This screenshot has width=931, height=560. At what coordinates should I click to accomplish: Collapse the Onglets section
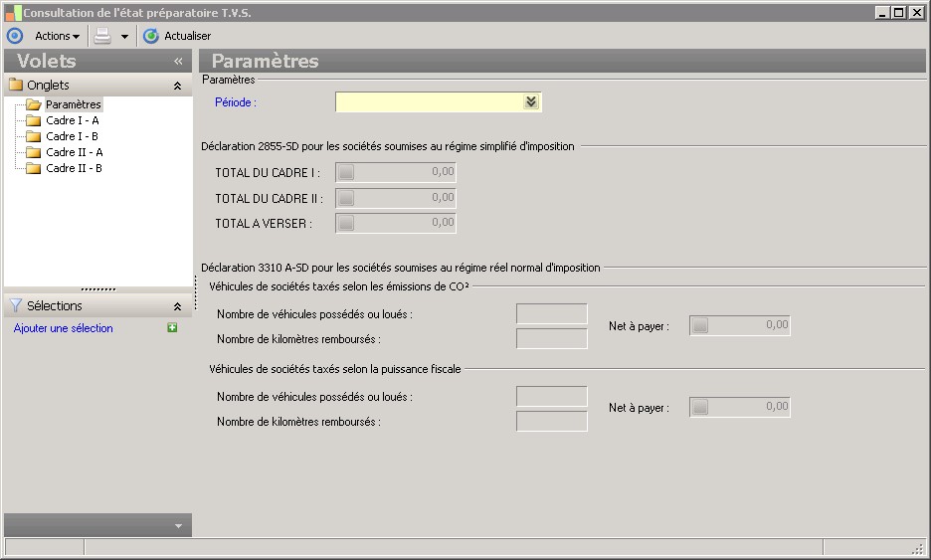tap(177, 86)
